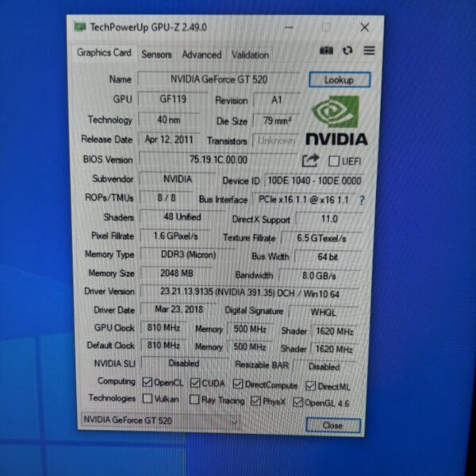Viewport: 476px width, 476px height.
Task: Click the Memory Size field 2048 MB
Action: (x=176, y=273)
